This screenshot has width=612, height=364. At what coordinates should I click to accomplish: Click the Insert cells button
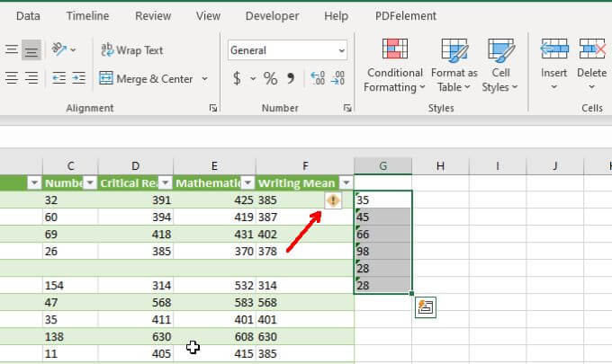[x=553, y=67]
